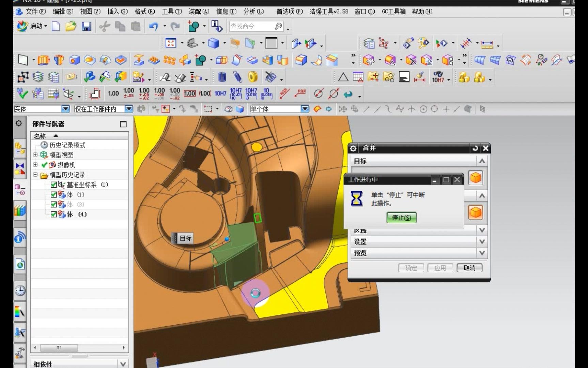588x368 pixels.
Task: Open the 窗口(O) menu
Action: click(365, 12)
